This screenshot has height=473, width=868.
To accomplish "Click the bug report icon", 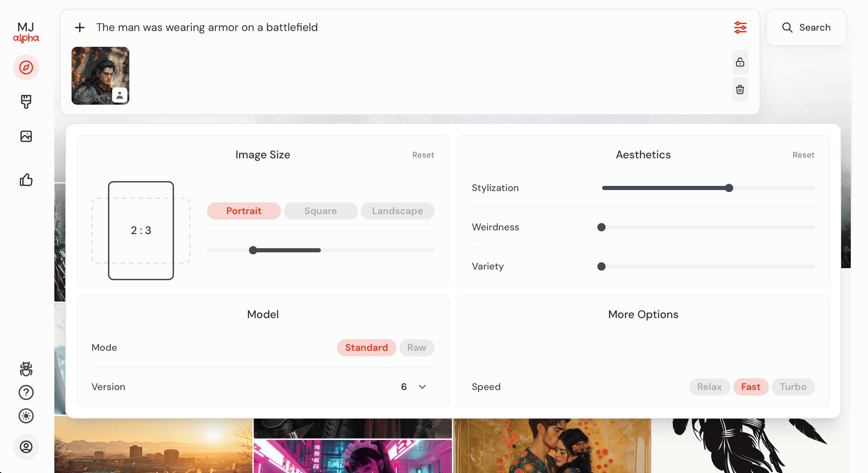I will [x=26, y=369].
